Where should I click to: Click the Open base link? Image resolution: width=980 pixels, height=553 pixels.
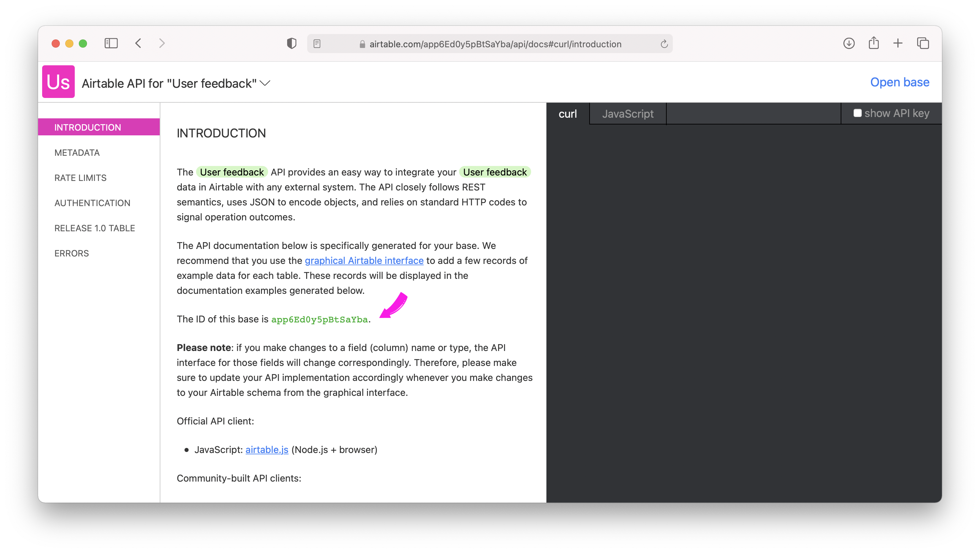point(900,82)
